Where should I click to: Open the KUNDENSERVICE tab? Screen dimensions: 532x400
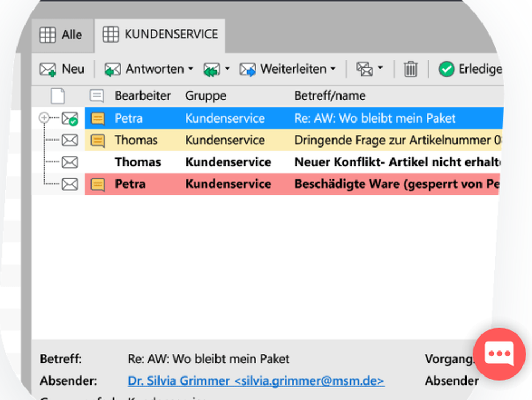[160, 35]
